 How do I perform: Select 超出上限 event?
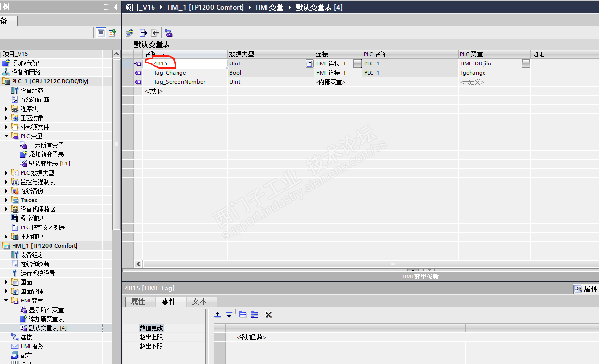click(151, 337)
